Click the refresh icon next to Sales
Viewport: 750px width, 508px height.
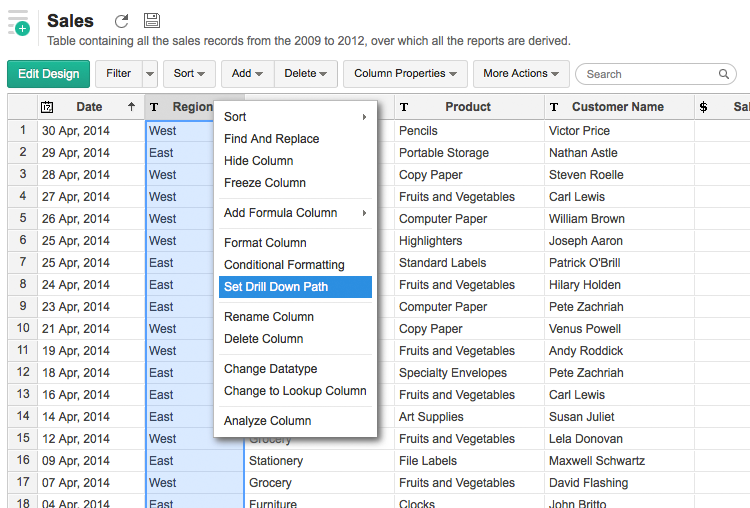pyautogui.click(x=121, y=21)
